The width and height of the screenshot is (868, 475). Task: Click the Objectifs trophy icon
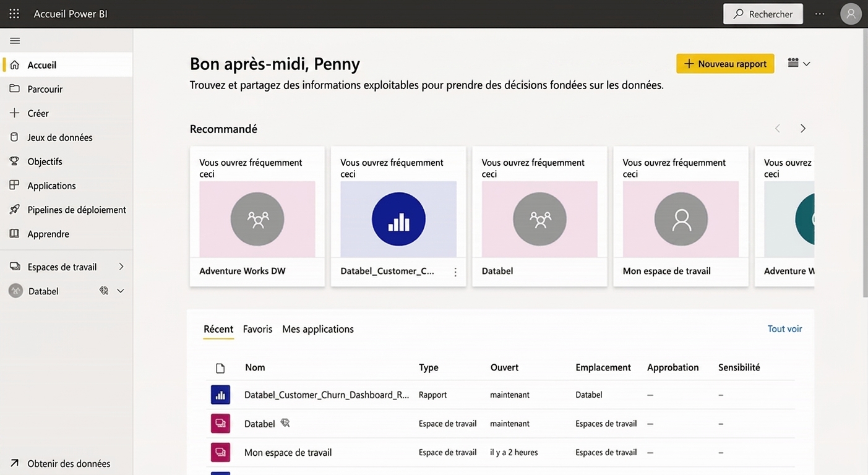[15, 161]
